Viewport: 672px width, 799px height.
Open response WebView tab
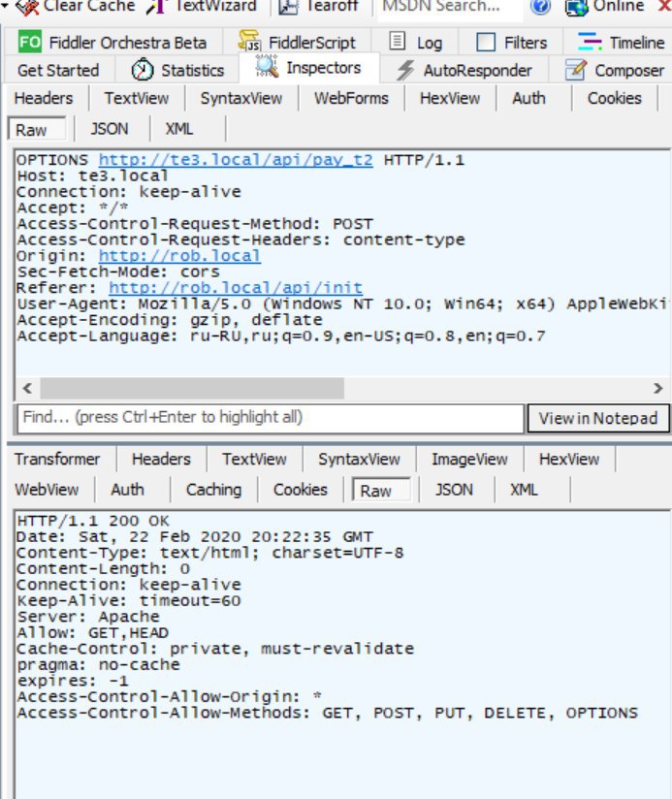click(47, 490)
